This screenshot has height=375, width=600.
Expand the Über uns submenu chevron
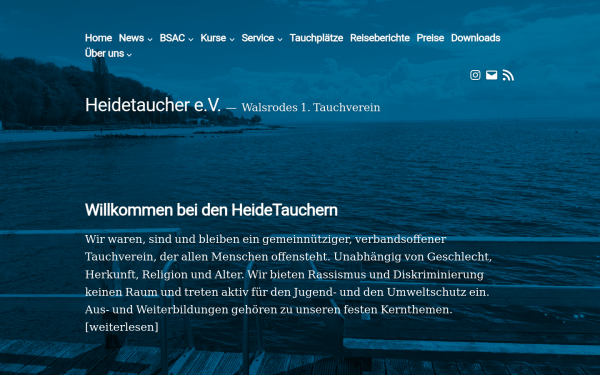[129, 55]
